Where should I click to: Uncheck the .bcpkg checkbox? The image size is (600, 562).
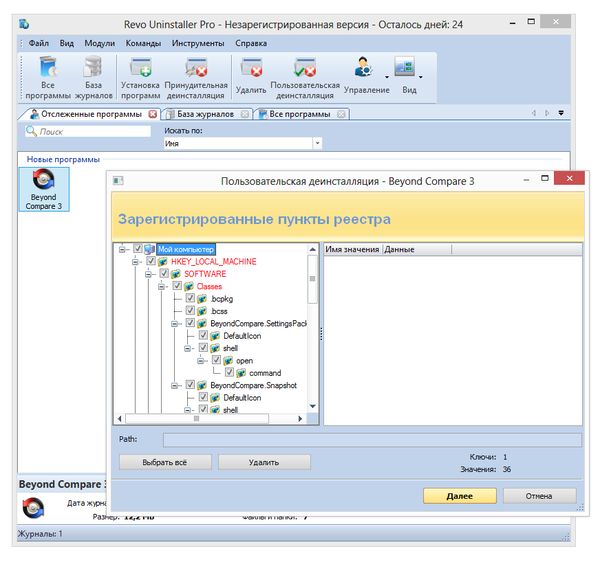point(190,298)
